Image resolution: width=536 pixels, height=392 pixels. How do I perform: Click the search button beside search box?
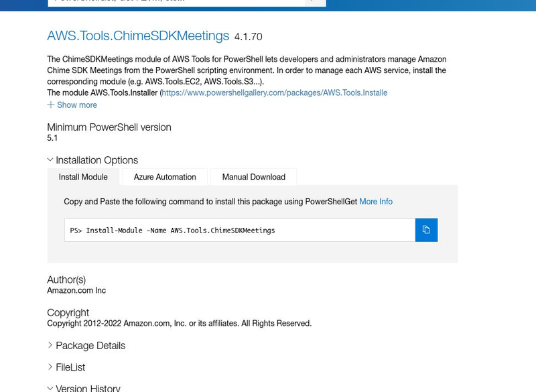coord(315,3)
